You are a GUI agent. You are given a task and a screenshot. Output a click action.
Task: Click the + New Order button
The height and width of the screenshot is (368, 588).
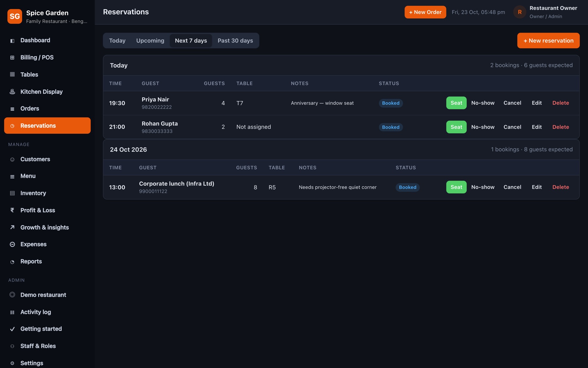(x=425, y=12)
